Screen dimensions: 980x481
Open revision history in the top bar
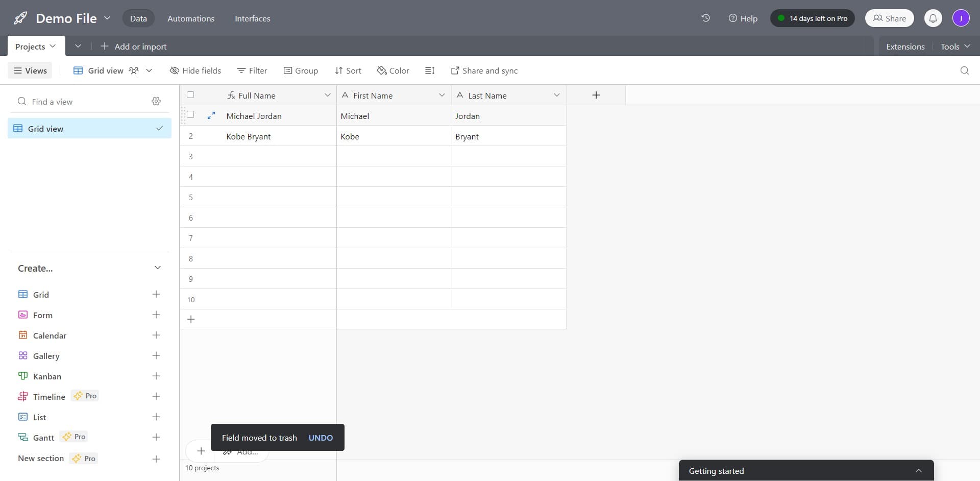pyautogui.click(x=705, y=18)
